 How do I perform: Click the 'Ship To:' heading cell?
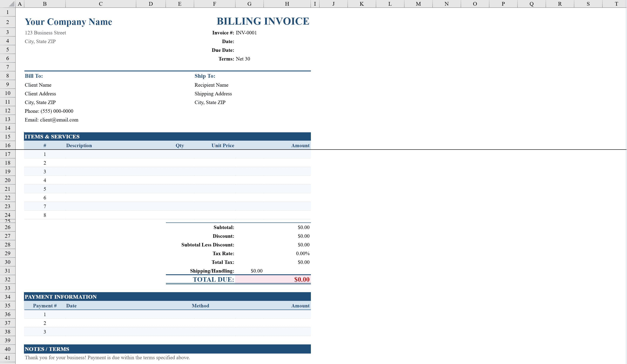click(204, 76)
